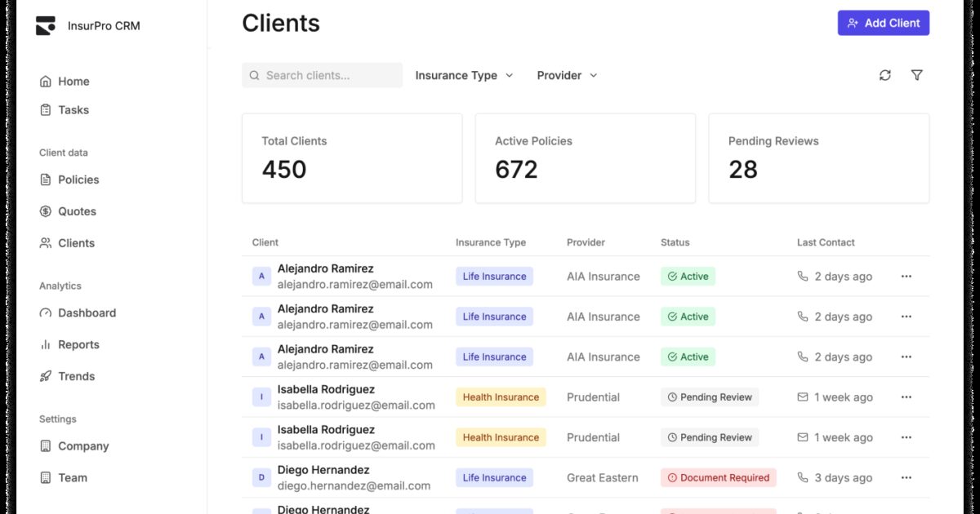Click the Quotes dollar icon in the sidebar
Image resolution: width=980 pixels, height=514 pixels.
[46, 211]
